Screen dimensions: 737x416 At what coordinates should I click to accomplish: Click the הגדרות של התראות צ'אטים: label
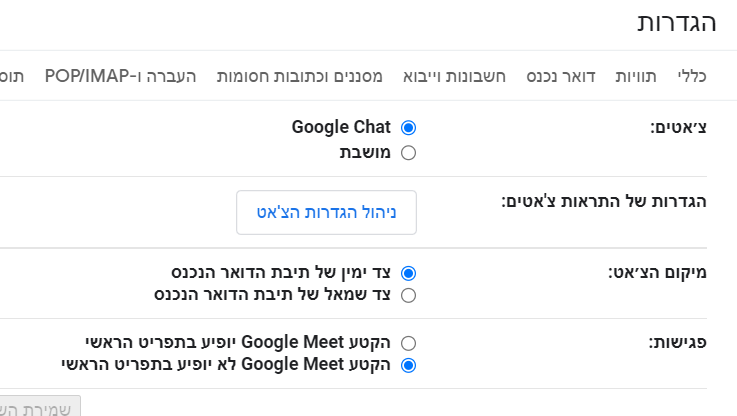click(604, 201)
